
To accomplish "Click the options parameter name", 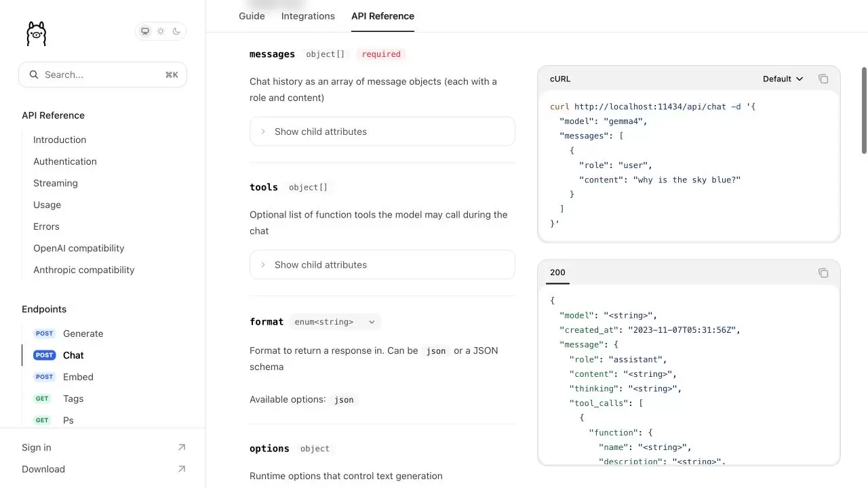I will click(x=269, y=449).
